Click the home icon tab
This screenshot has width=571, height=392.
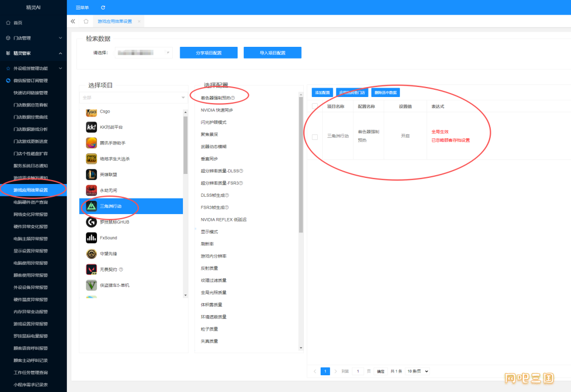[86, 21]
